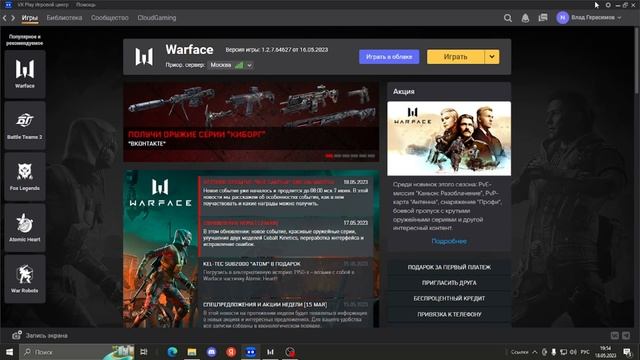Go back with the left arrow
This screenshot has height=360, width=640.
pos(4,18)
